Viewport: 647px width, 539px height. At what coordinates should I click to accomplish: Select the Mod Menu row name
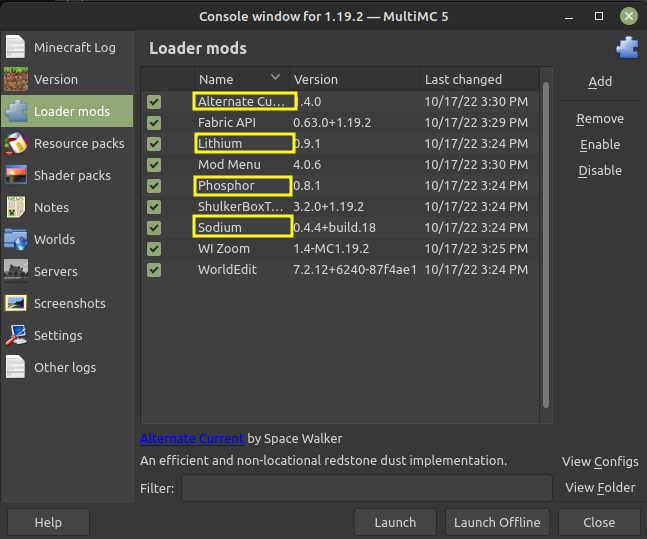(x=229, y=165)
